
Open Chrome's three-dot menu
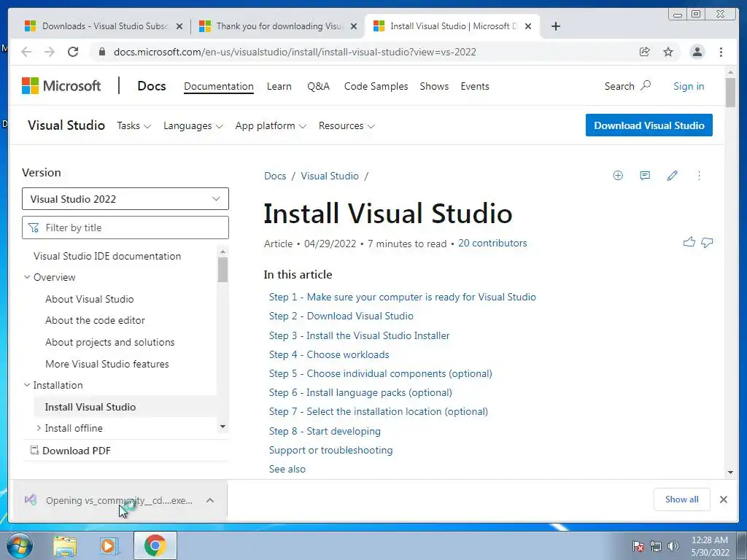tap(721, 52)
